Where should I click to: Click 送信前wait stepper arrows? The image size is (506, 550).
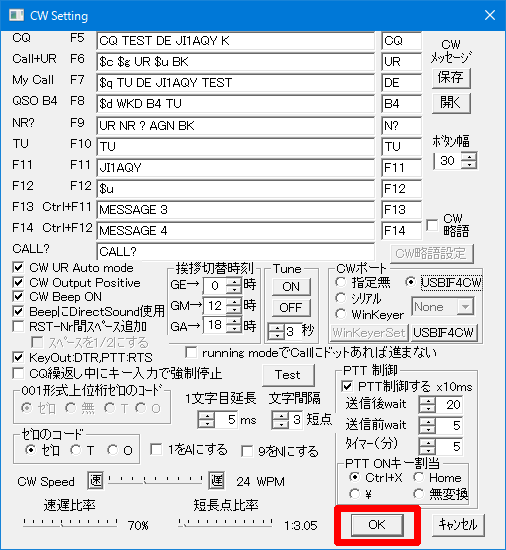[x=427, y=425]
